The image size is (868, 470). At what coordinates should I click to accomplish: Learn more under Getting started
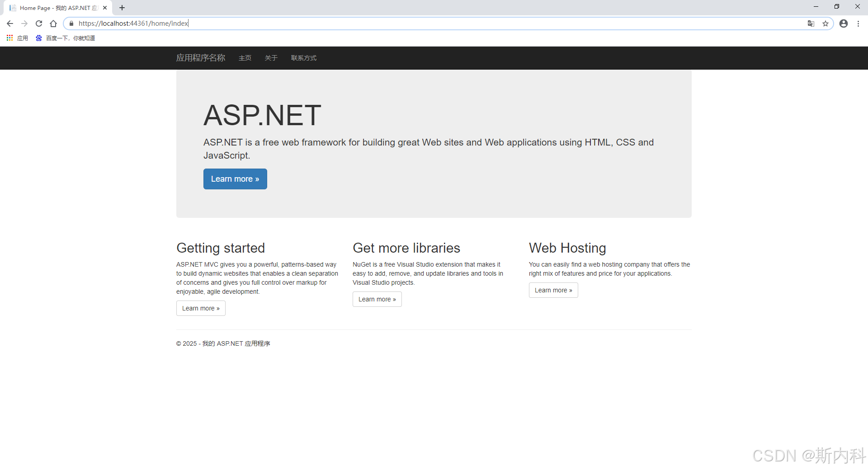point(201,308)
